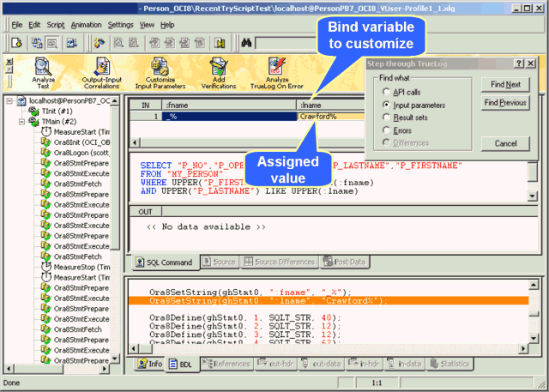Click the Crawford% value cell
Image resolution: width=549 pixels, height=392 pixels.
point(330,116)
